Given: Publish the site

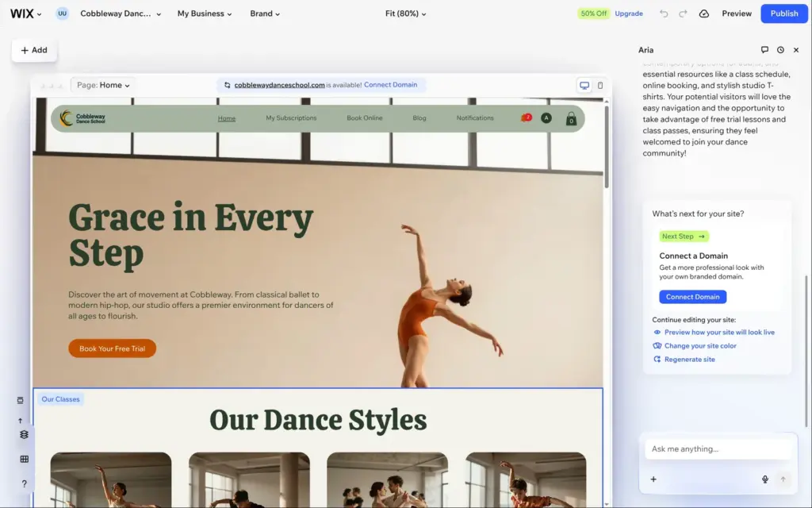Looking at the screenshot, I should (784, 13).
